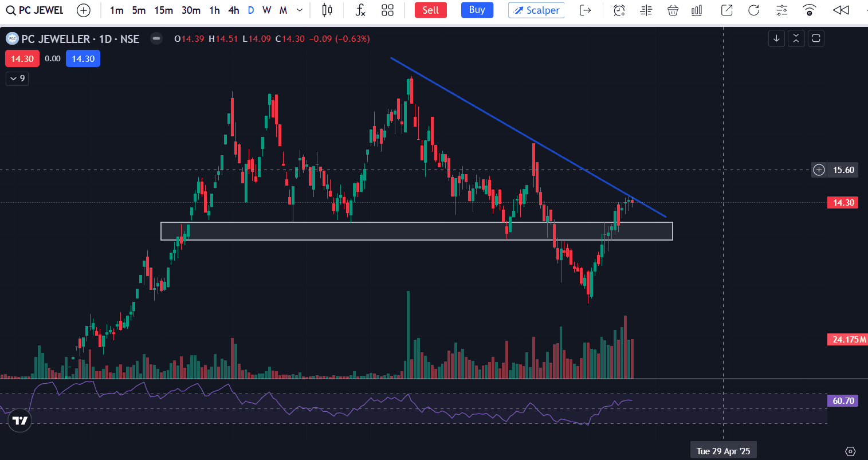Image resolution: width=868 pixels, height=460 pixels.
Task: Toggle the legend visibility pill icon
Action: tap(156, 39)
